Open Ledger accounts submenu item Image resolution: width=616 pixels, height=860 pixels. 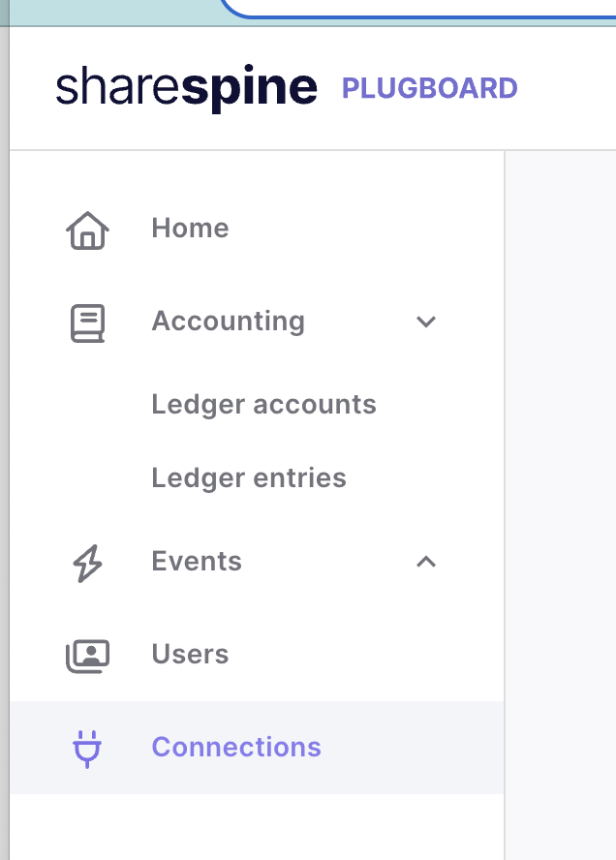[x=263, y=405]
